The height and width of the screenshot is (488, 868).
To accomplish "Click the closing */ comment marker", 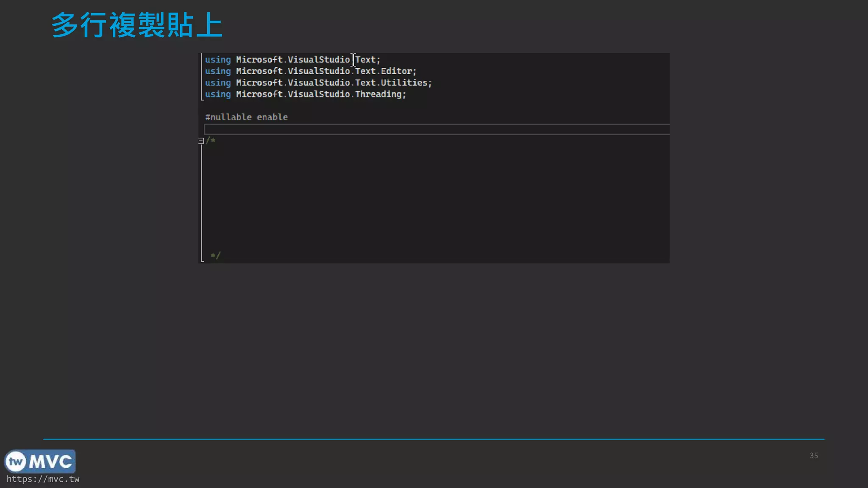I will pos(215,255).
